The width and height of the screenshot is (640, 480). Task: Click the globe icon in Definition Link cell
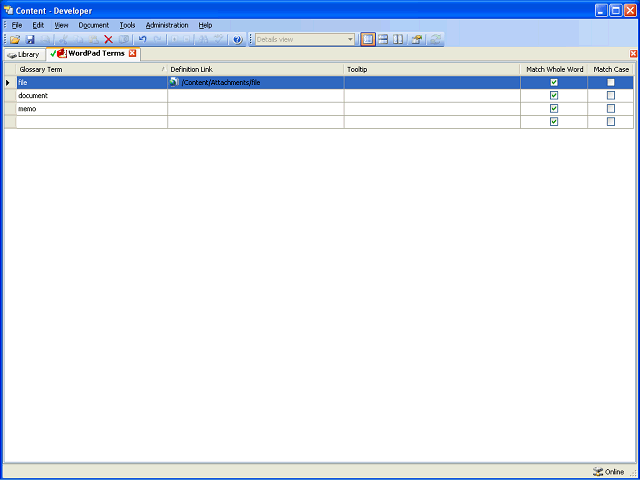click(x=174, y=82)
